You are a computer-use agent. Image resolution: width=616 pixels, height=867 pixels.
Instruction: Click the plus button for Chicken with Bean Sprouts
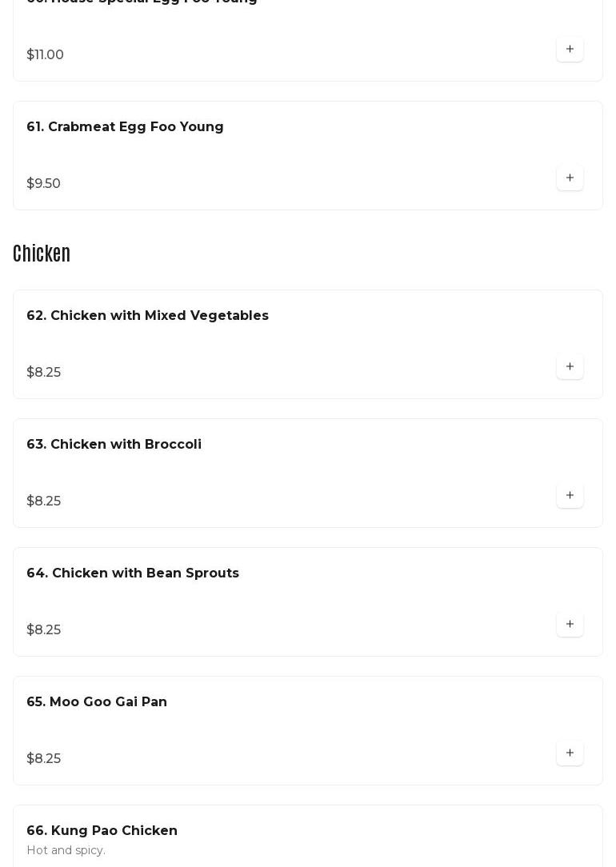coord(570,625)
